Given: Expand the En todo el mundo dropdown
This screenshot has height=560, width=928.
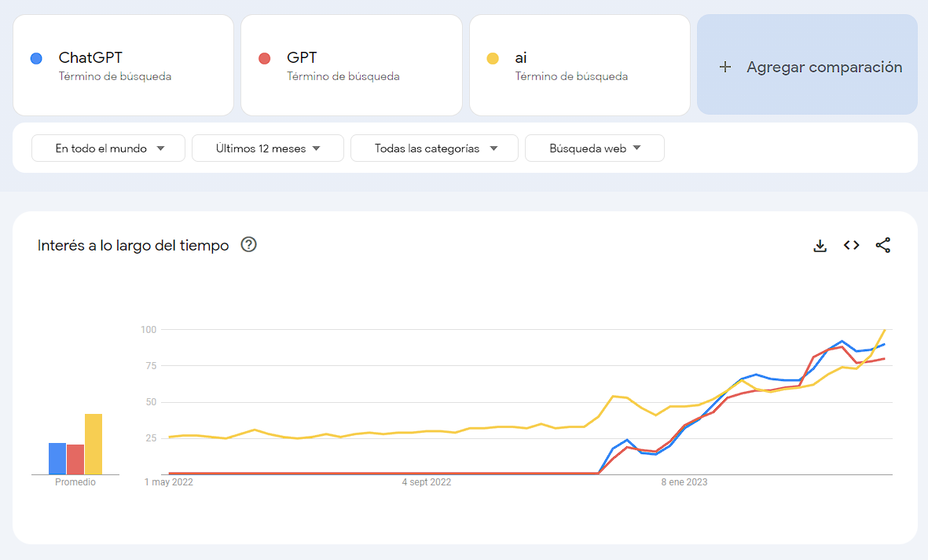Looking at the screenshot, I should [108, 148].
